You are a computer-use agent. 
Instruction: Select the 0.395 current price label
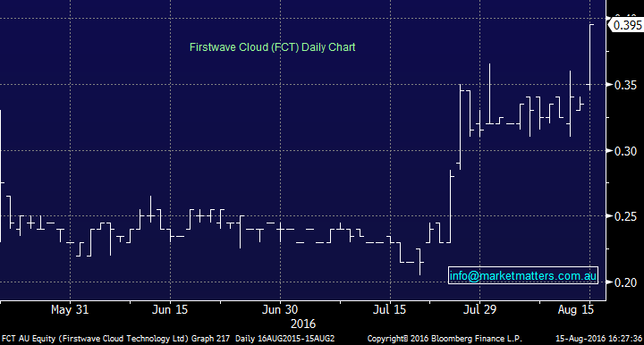click(x=627, y=25)
